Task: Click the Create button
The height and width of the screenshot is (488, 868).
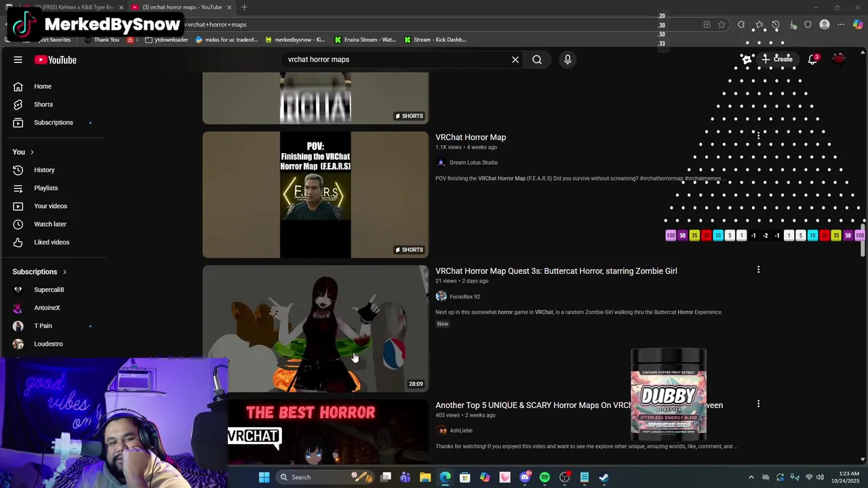Action: [x=776, y=60]
